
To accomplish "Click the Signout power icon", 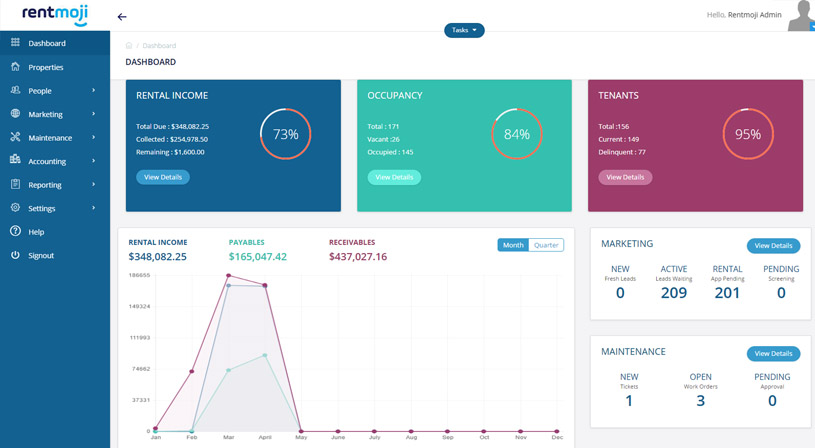I will pos(15,255).
